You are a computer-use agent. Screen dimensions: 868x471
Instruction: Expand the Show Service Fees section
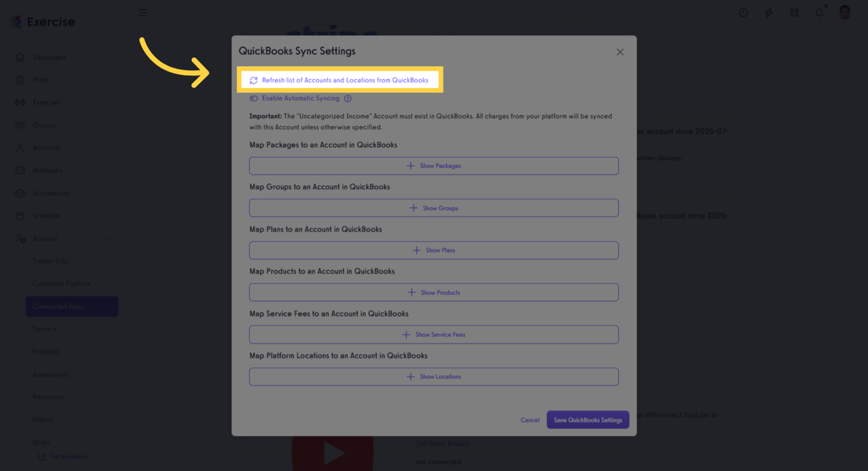click(434, 335)
